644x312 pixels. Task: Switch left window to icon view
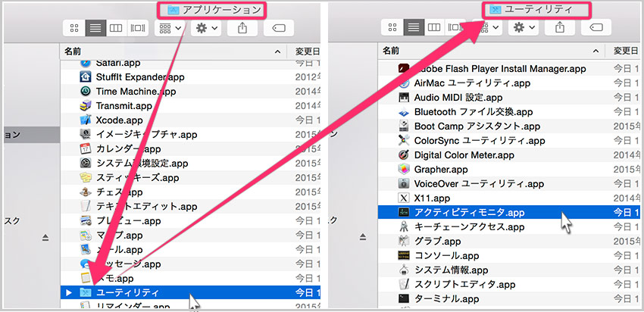click(x=74, y=28)
